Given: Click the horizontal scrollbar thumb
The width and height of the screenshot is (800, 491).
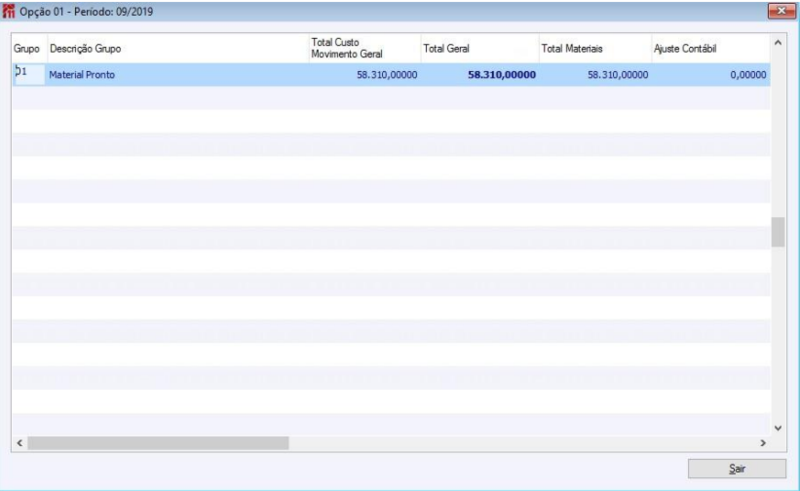Looking at the screenshot, I should 158,443.
